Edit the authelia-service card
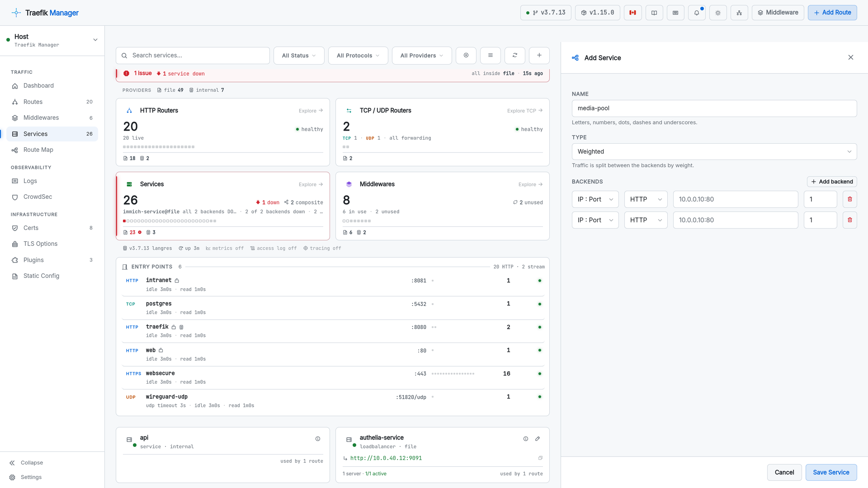Image resolution: width=868 pixels, height=488 pixels. click(x=538, y=439)
